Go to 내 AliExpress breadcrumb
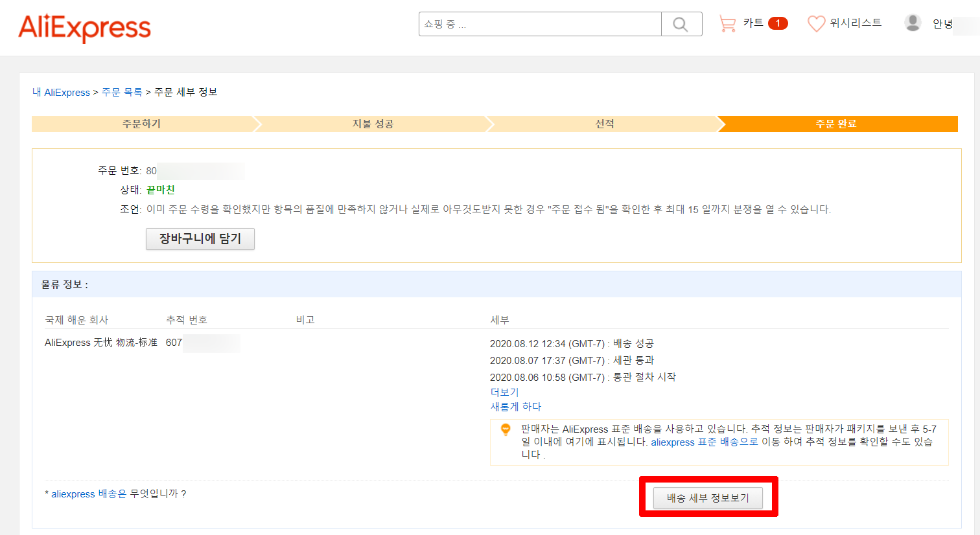The height and width of the screenshot is (535, 980). [62, 93]
